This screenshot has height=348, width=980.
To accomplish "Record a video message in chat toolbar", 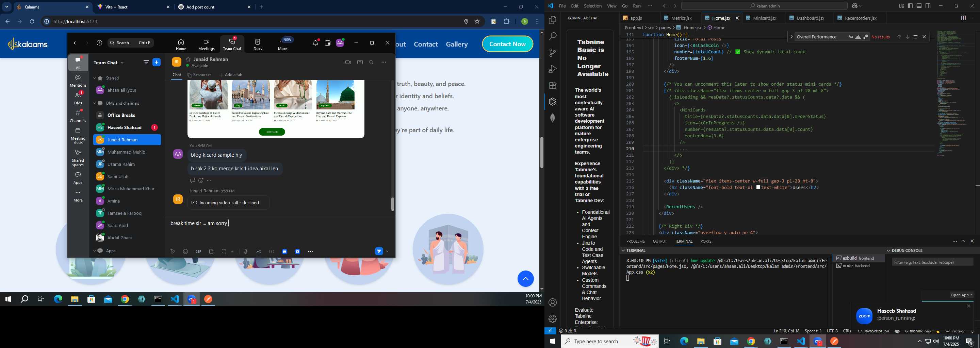I will [x=258, y=251].
